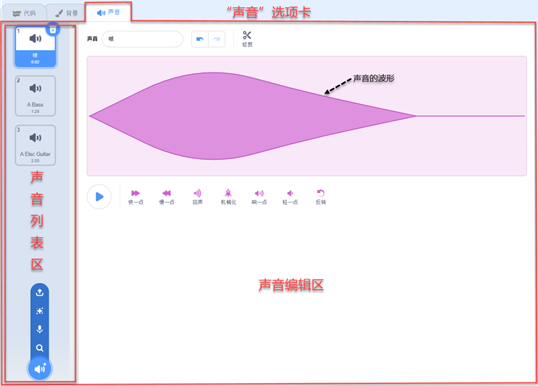Click inside the purple sound waveform
The height and width of the screenshot is (386, 538).
(x=306, y=116)
